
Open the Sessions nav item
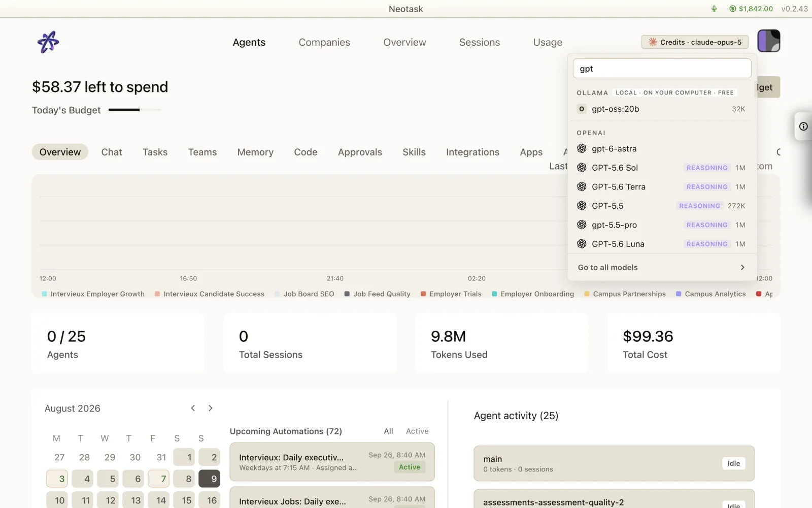coord(480,42)
